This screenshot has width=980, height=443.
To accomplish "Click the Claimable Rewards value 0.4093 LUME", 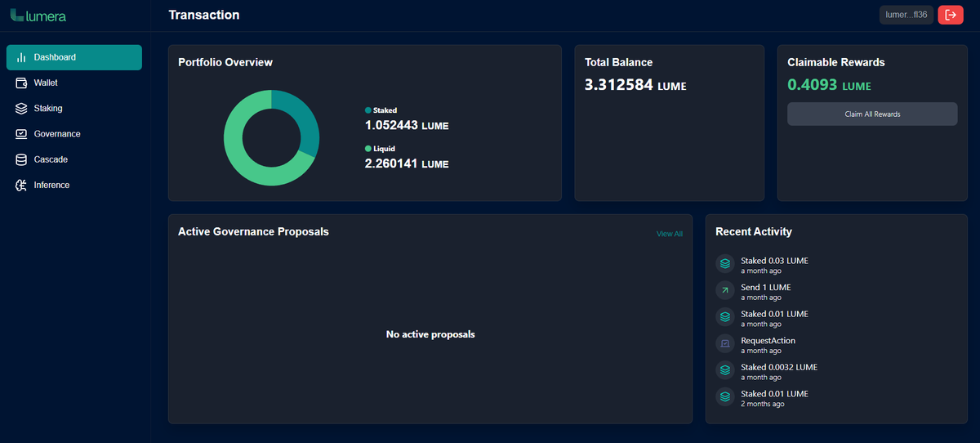I will click(x=829, y=84).
